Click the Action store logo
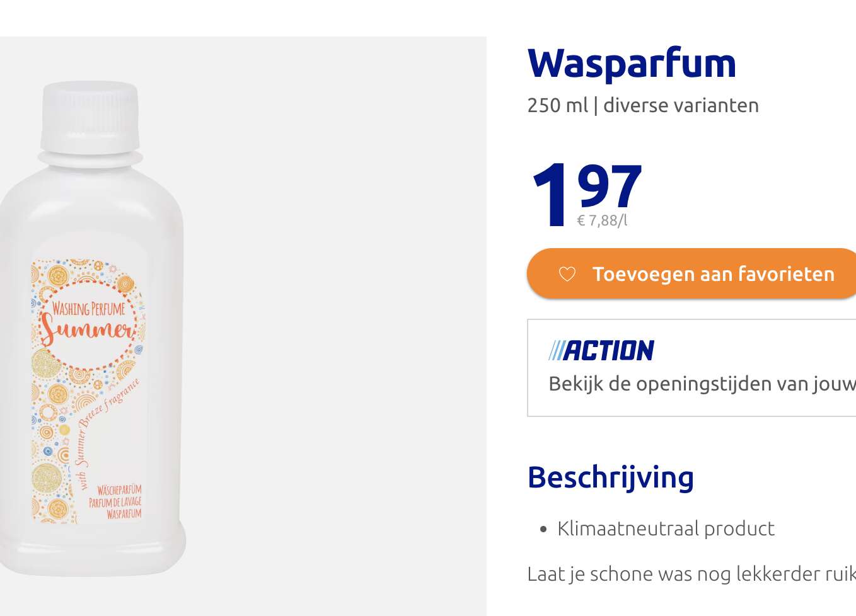856x616 pixels. pos(601,350)
